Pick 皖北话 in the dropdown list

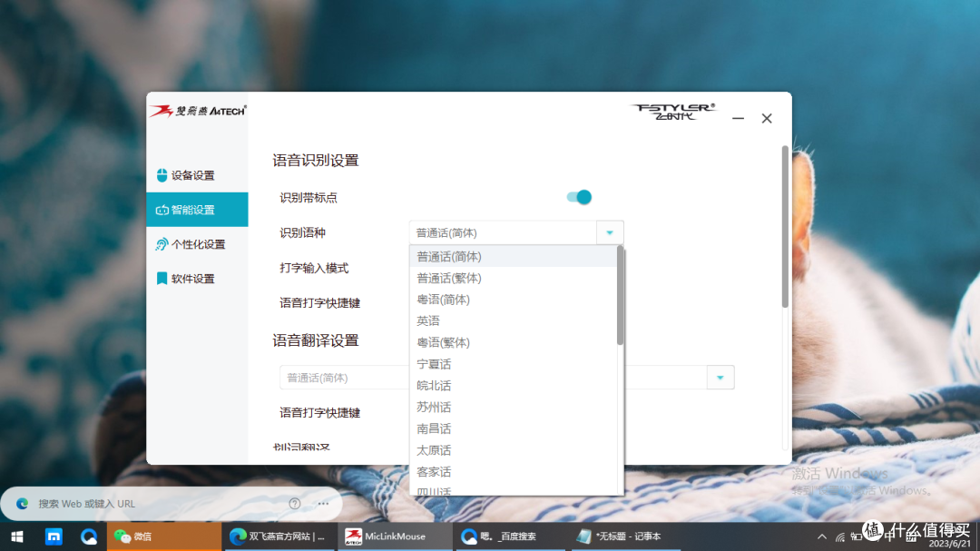513,386
